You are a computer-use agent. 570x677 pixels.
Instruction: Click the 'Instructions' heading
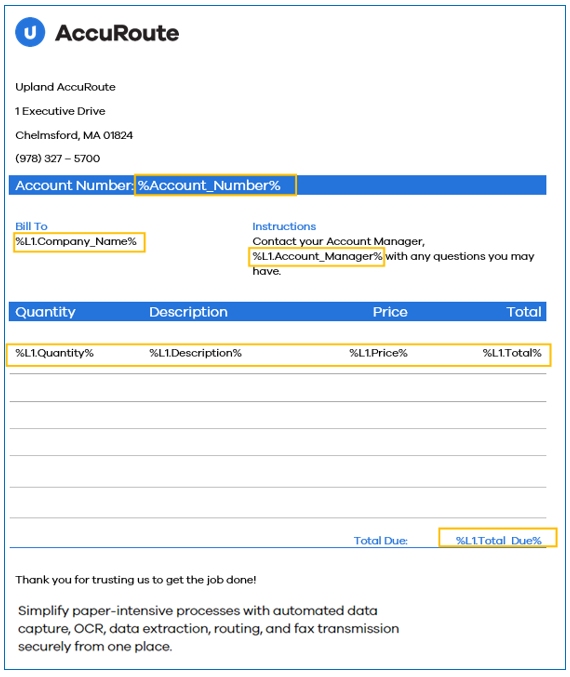pyautogui.click(x=284, y=226)
